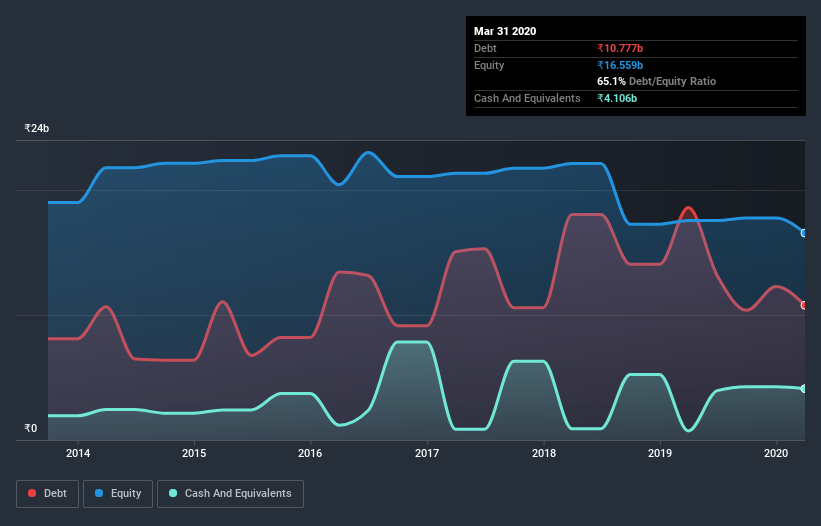821x526 pixels.
Task: Click the 2016 x-axis label
Action: (x=310, y=453)
